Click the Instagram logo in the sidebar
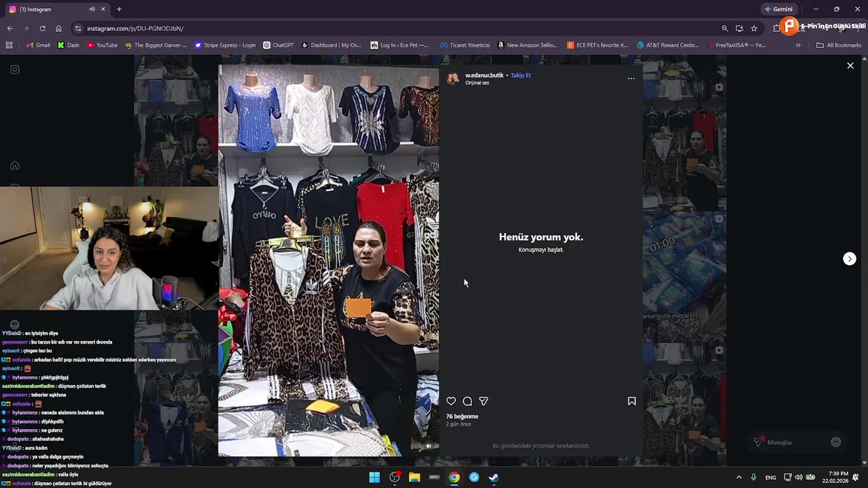The height and width of the screenshot is (488, 868). click(x=15, y=69)
